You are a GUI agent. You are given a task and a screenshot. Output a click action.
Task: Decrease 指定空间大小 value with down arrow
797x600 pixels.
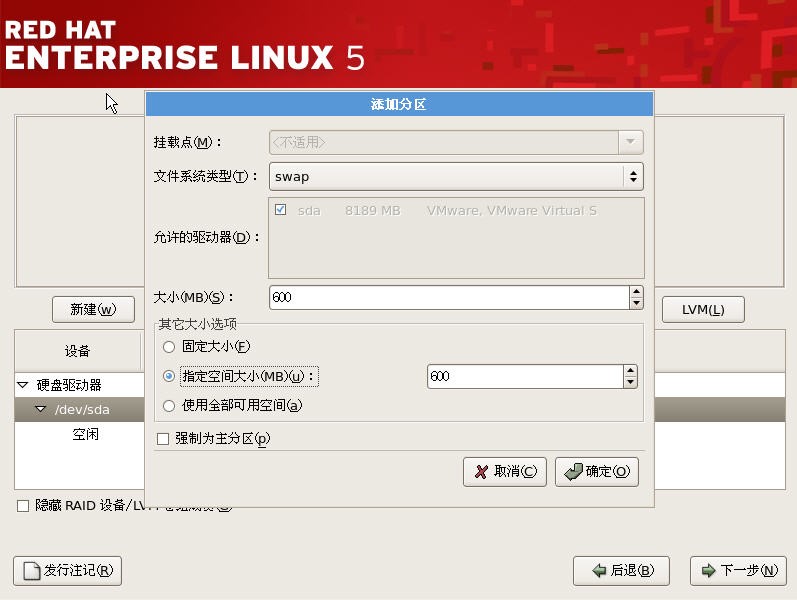point(630,382)
